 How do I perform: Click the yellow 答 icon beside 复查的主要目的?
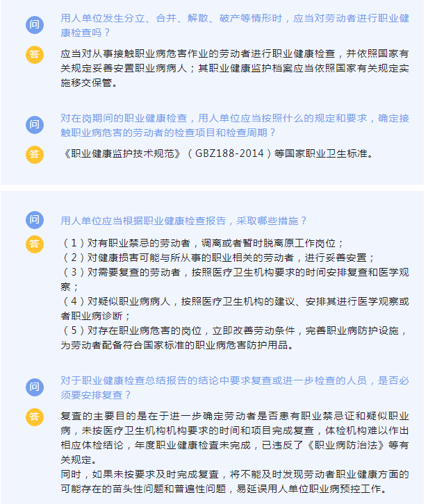click(x=35, y=417)
